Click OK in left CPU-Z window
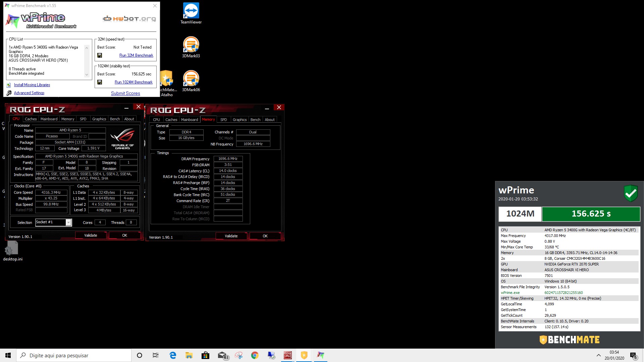644x362 pixels. point(124,235)
